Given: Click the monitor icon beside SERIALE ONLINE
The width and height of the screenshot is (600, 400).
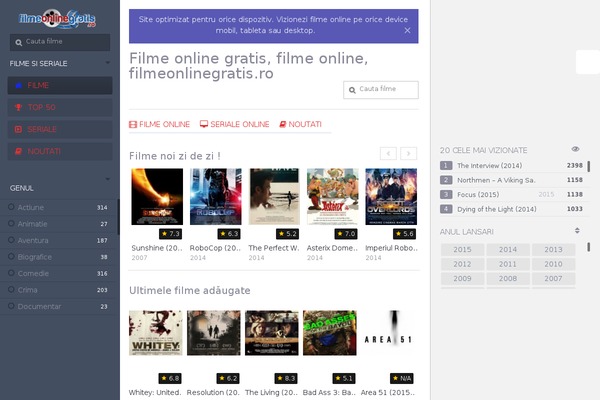Looking at the screenshot, I should pyautogui.click(x=204, y=124).
